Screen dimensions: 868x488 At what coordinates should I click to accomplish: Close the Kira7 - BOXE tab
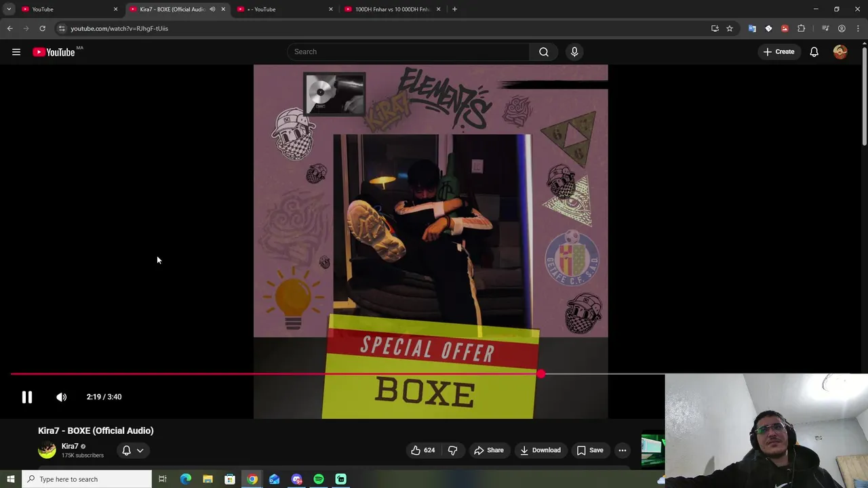[x=223, y=9]
